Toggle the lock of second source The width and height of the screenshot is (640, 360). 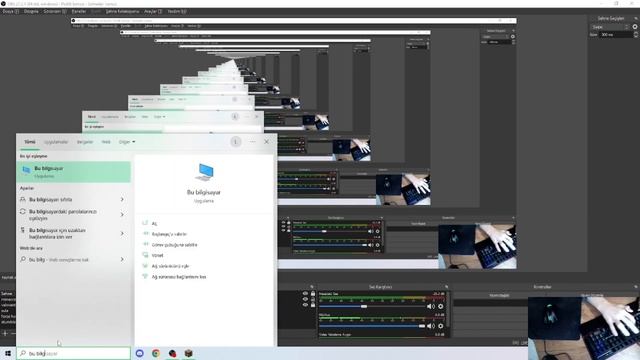[313, 299]
